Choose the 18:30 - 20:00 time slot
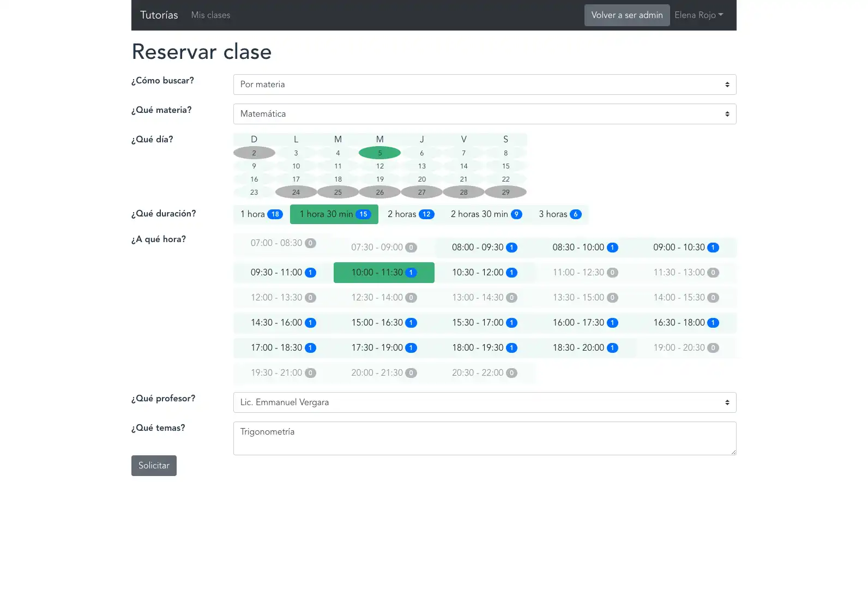The height and width of the screenshot is (596, 868). (586, 348)
